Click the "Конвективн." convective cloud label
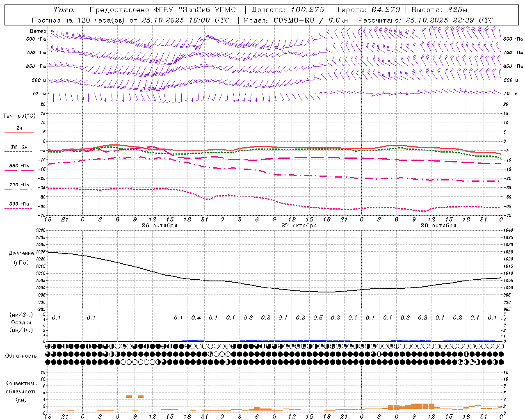The height and width of the screenshot is (420, 525). pos(21,383)
